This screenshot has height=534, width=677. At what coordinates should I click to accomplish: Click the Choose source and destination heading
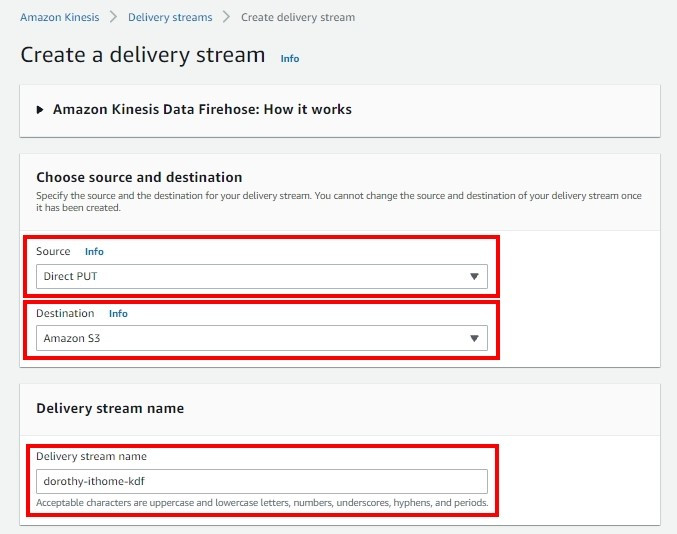(139, 177)
